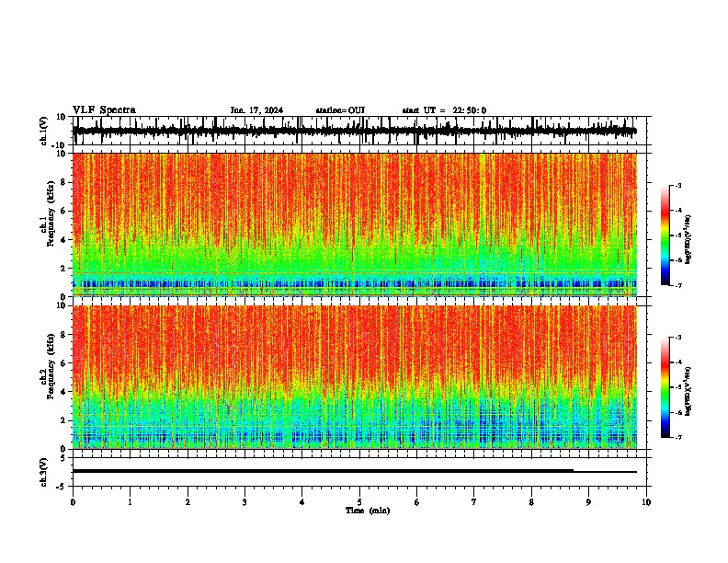Click the "-3" label on ch.2 color bar
Screen dimensions: 728x563
[677, 338]
